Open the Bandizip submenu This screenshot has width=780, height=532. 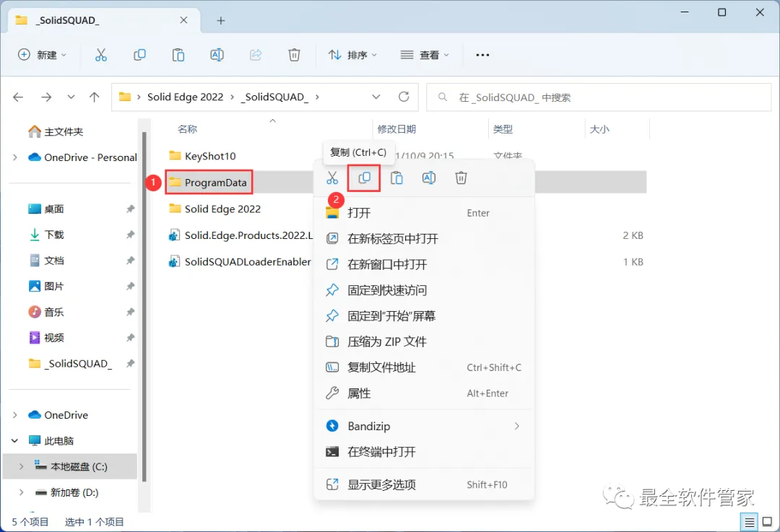click(x=425, y=427)
